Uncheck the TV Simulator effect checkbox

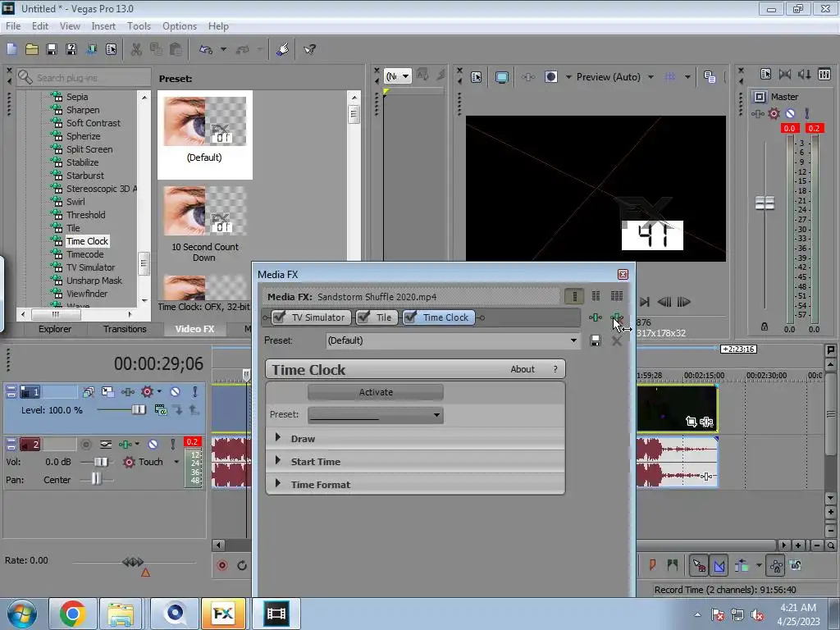click(x=279, y=317)
